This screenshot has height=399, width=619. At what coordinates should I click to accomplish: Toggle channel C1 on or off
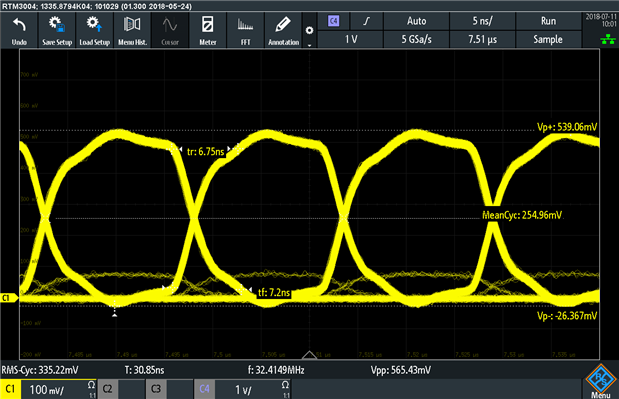[x=10, y=389]
